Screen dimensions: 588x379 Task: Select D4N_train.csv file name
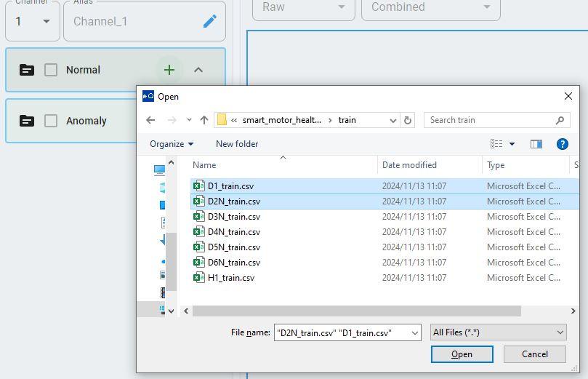pos(234,232)
